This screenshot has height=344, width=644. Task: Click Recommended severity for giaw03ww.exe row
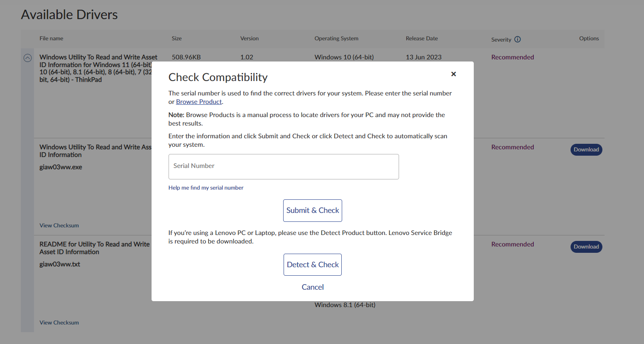tap(512, 147)
